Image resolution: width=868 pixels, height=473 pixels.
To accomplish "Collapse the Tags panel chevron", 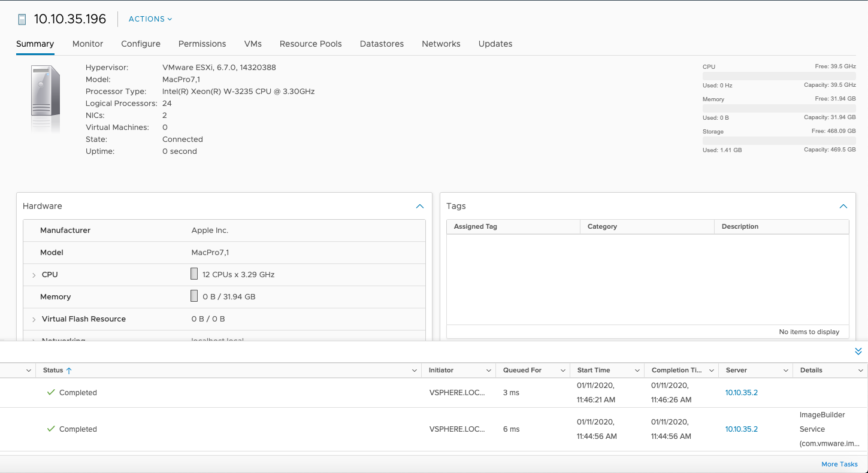I will point(843,206).
